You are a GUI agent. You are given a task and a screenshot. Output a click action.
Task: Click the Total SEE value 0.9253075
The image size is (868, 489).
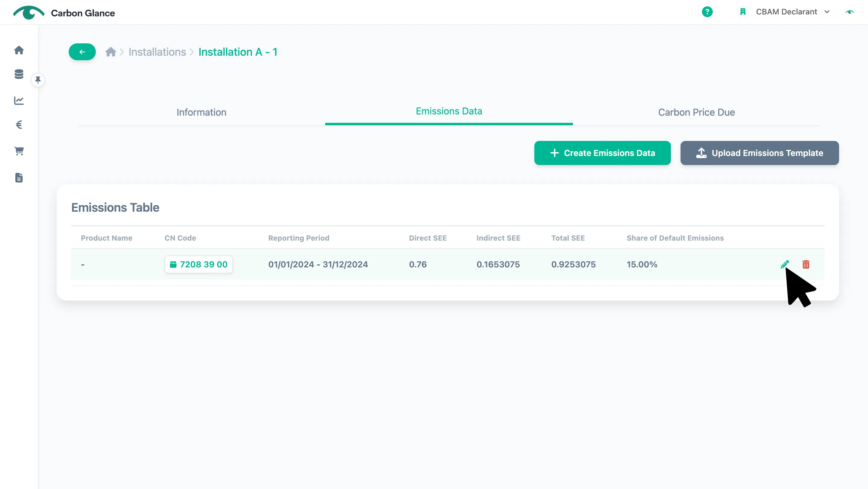(x=573, y=264)
